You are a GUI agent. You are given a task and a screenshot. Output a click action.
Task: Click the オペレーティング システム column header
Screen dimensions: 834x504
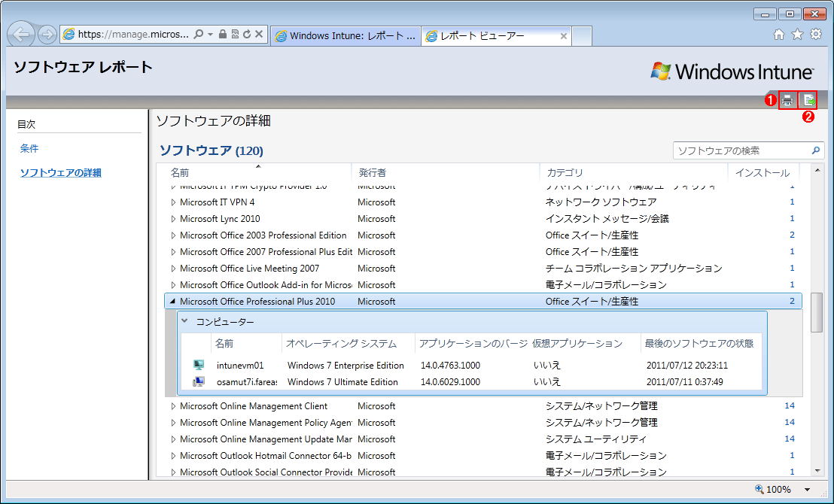coord(341,344)
